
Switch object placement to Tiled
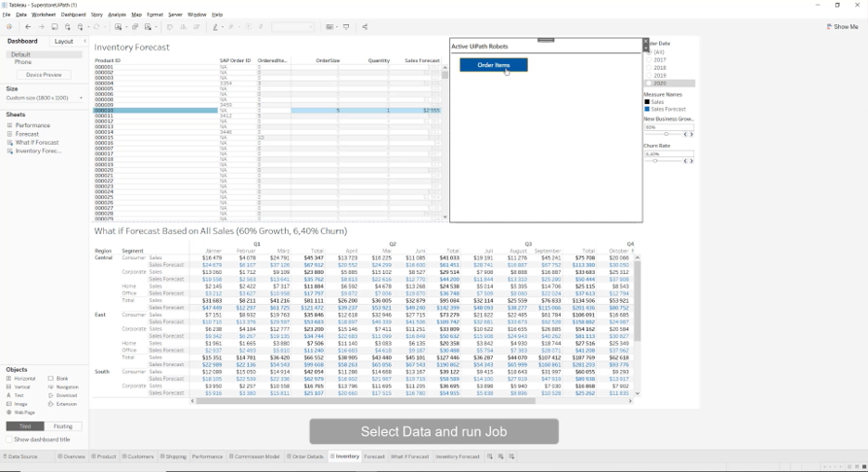pos(25,426)
